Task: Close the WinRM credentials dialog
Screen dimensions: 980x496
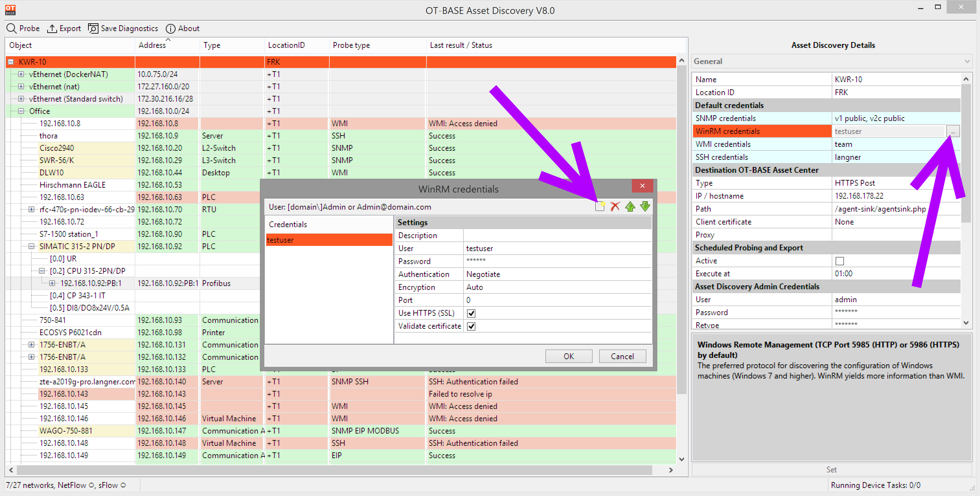Action: click(642, 185)
